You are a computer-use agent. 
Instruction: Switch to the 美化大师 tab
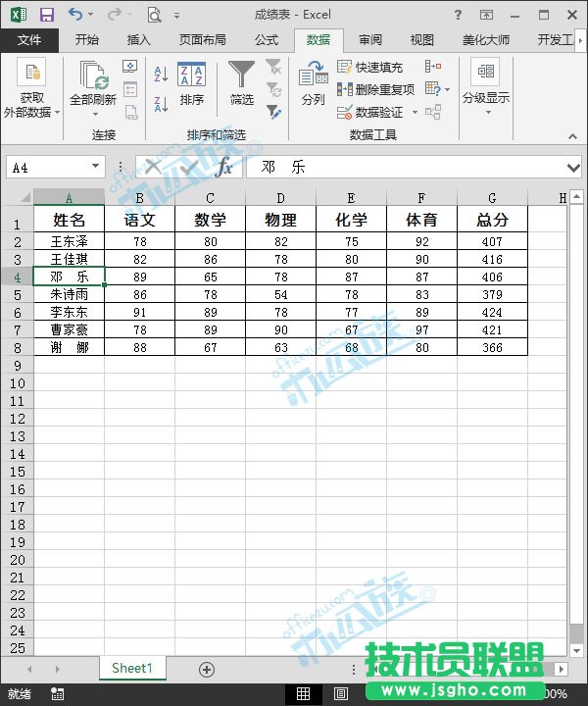click(x=486, y=40)
